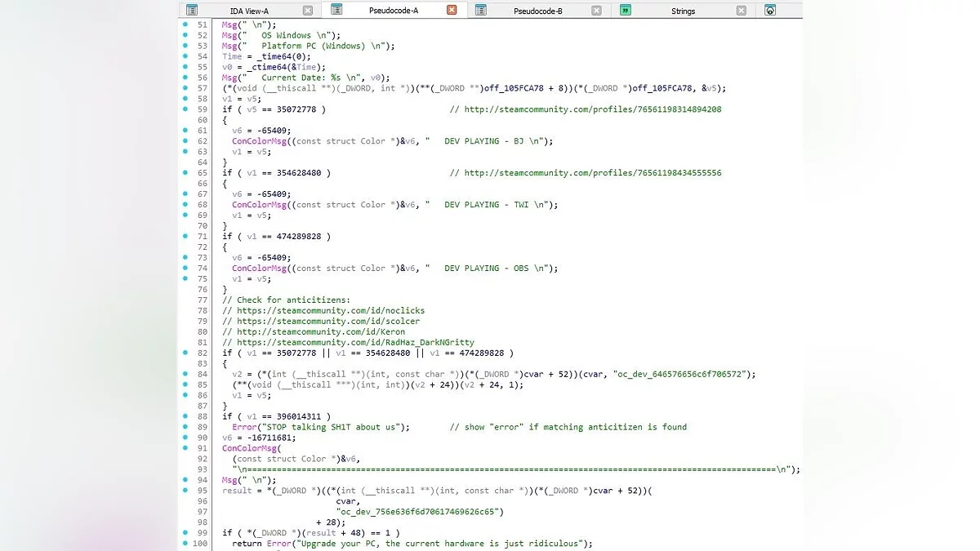The image size is (980, 551).
Task: Click the "DEV PLAYING - TWI" string
Action: tap(487, 205)
